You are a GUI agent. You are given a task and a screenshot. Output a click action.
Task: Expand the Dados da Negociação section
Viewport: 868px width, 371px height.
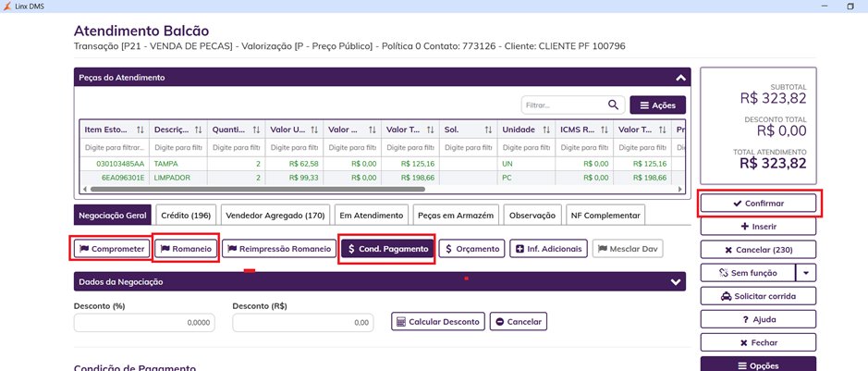tap(675, 281)
